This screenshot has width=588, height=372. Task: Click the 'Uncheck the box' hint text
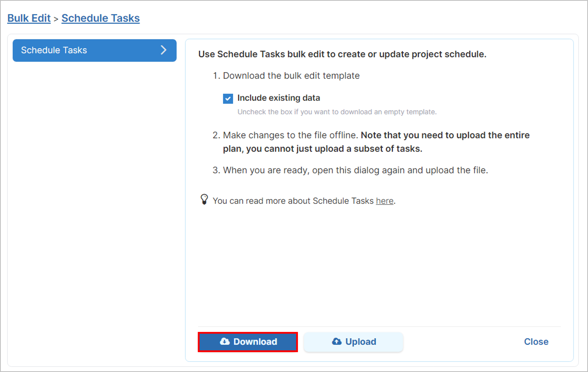pos(337,112)
